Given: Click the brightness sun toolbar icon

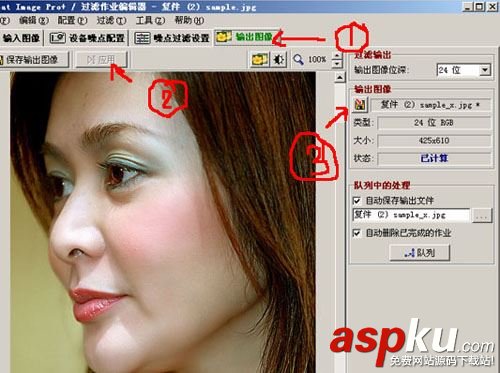Looking at the screenshot, I should click(278, 60).
